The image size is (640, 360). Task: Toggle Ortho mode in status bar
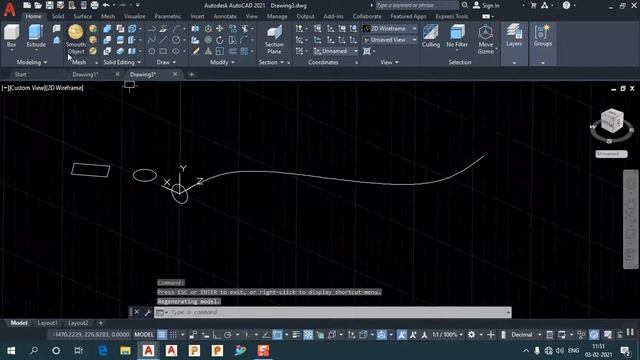(x=216, y=335)
